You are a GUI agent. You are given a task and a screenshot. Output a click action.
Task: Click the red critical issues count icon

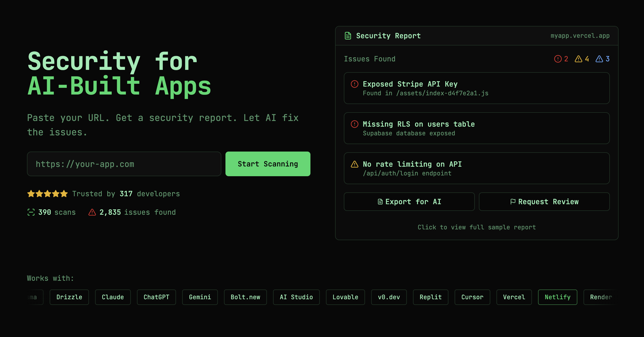(x=558, y=59)
